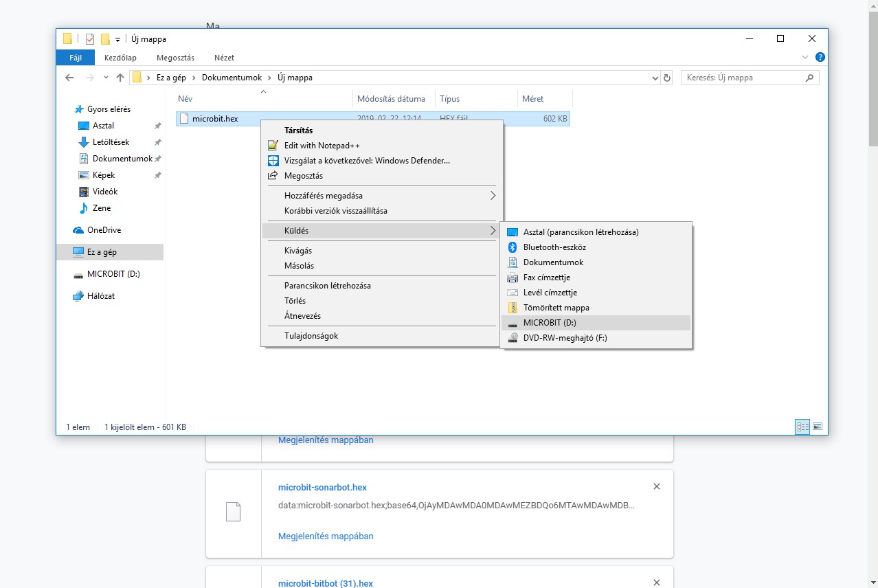Viewport: 878px width, 588px height.
Task: Choose Tömörített mappa zip folder option
Action: pyautogui.click(x=556, y=308)
